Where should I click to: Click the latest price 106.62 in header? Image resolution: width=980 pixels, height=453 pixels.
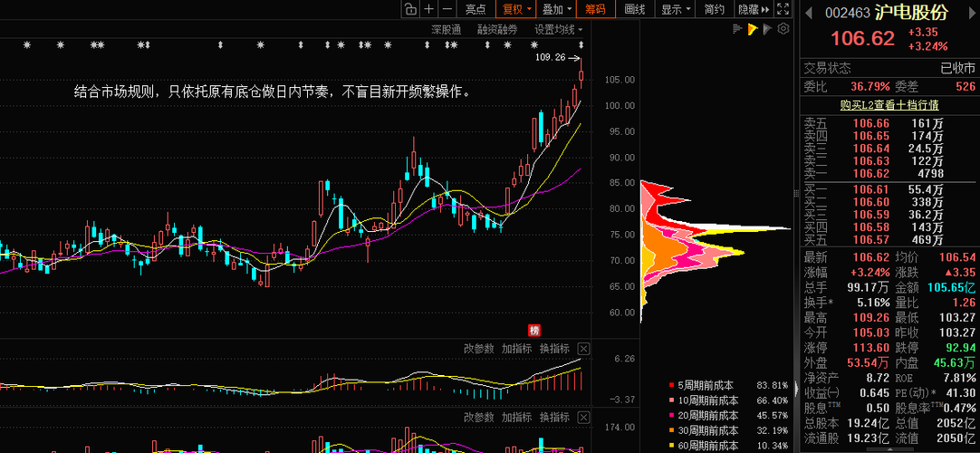pyautogui.click(x=862, y=38)
